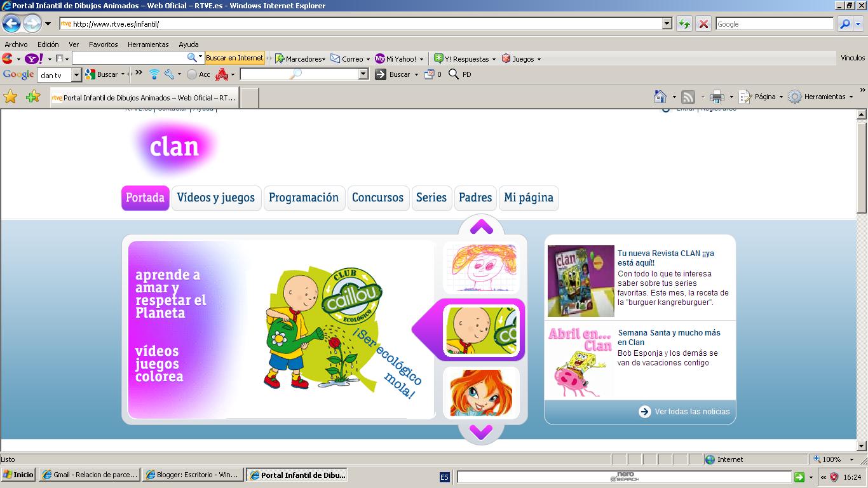The image size is (868, 488).
Task: Click the Google logo on the toolbar
Action: (18, 74)
